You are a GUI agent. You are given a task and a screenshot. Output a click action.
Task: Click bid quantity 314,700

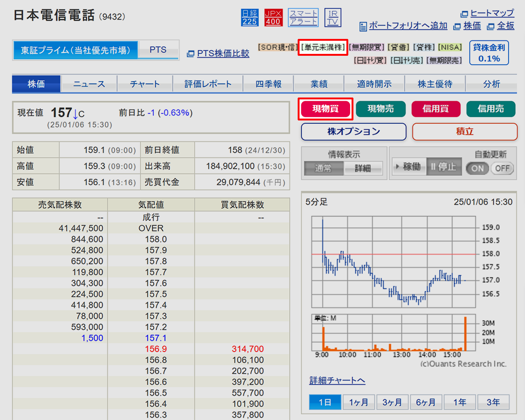click(248, 349)
